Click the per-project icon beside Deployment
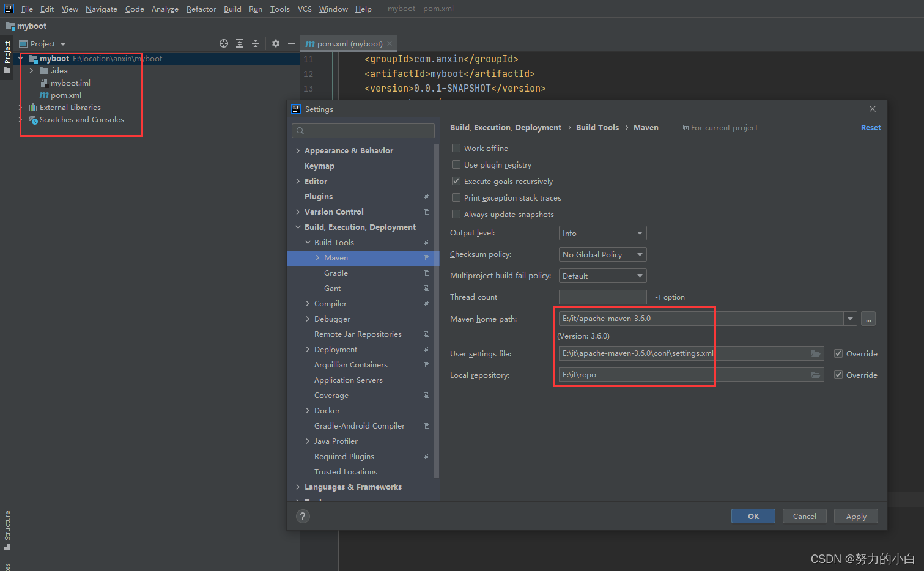 [426, 350]
